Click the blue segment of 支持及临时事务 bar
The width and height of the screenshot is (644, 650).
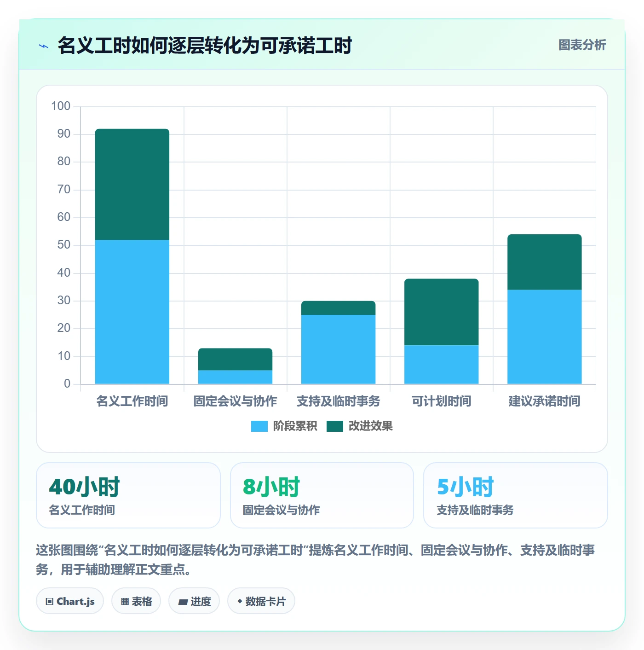coord(338,349)
